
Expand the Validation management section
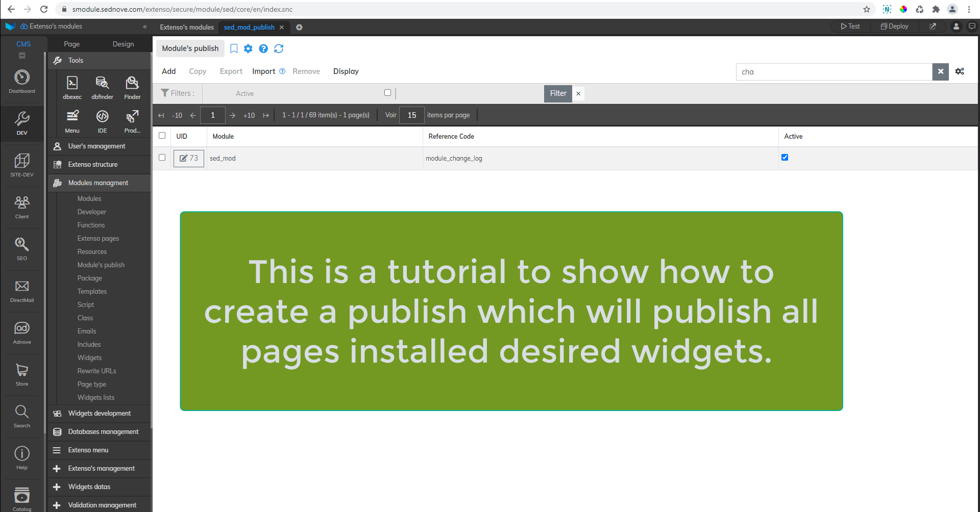(x=100, y=505)
